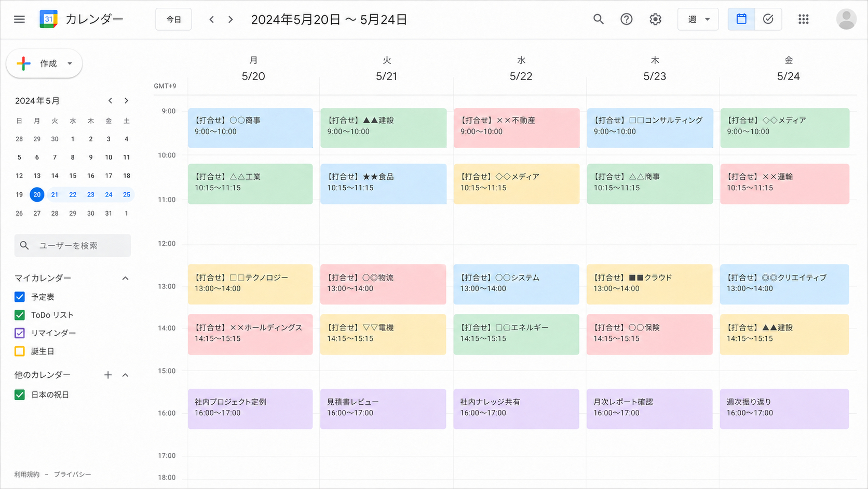Open the ★★食品 meeting event

383,184
